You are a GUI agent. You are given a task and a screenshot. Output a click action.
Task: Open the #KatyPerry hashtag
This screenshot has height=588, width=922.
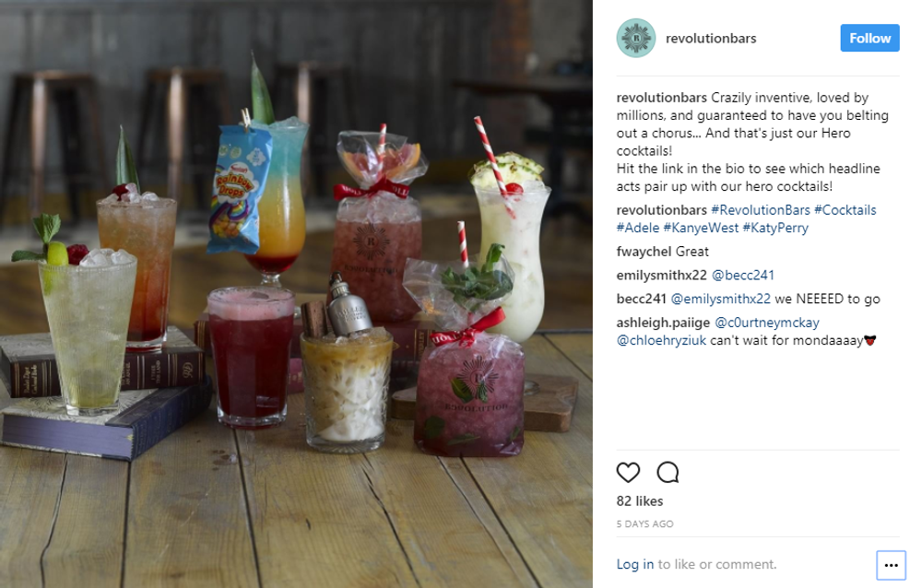[x=775, y=228]
